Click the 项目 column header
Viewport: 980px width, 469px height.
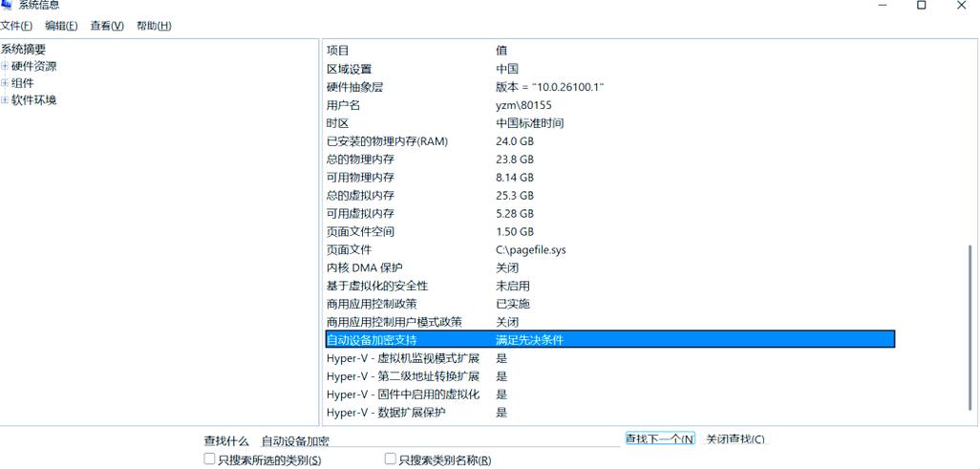(338, 51)
